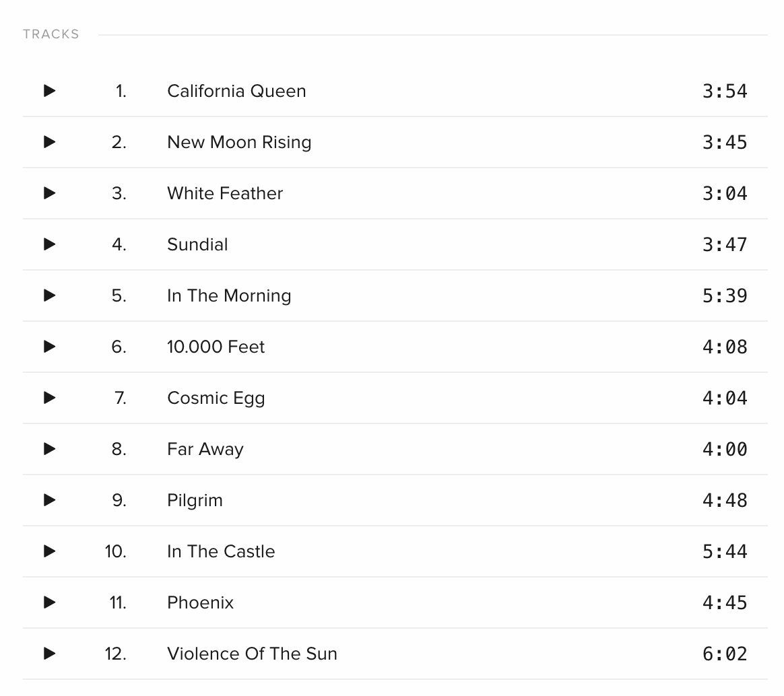
Task: Play track 1 California Queen
Action: pos(49,91)
